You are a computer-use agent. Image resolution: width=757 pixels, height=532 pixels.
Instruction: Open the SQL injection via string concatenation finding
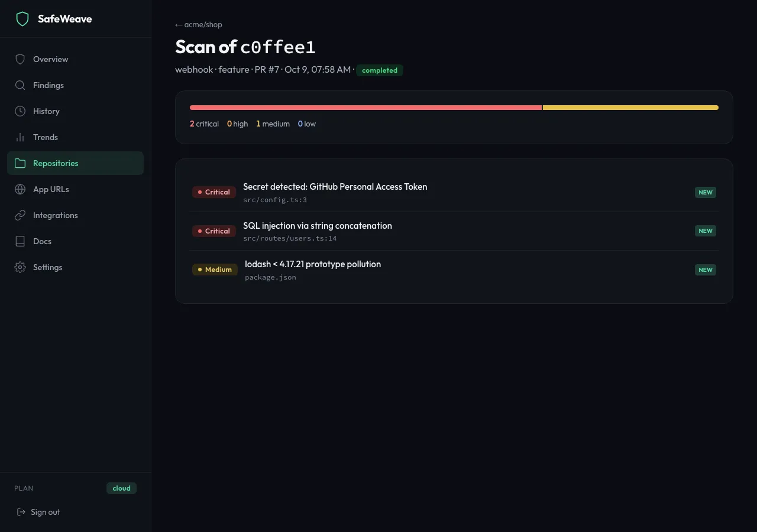click(x=454, y=231)
